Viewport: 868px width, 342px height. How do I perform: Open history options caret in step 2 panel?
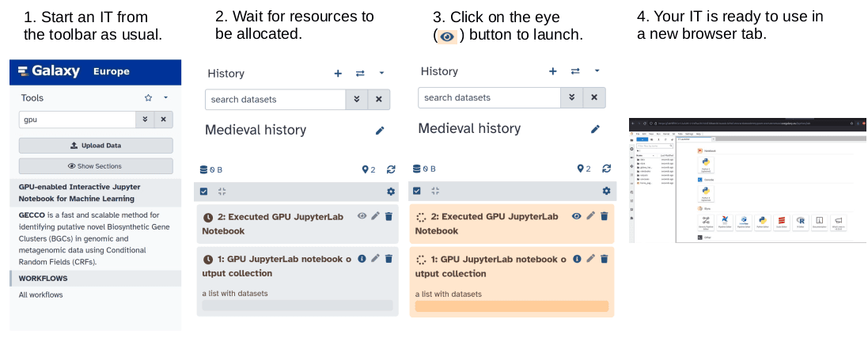tap(381, 73)
